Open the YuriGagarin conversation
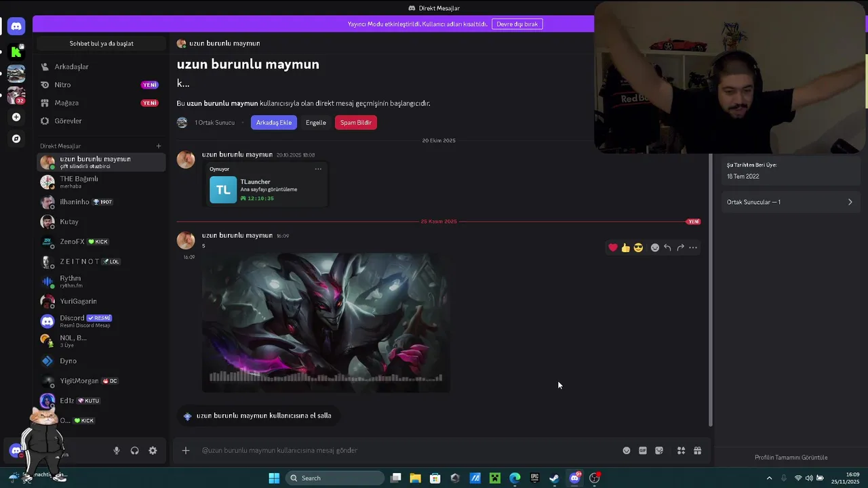Viewport: 868px width, 488px height. [x=101, y=301]
